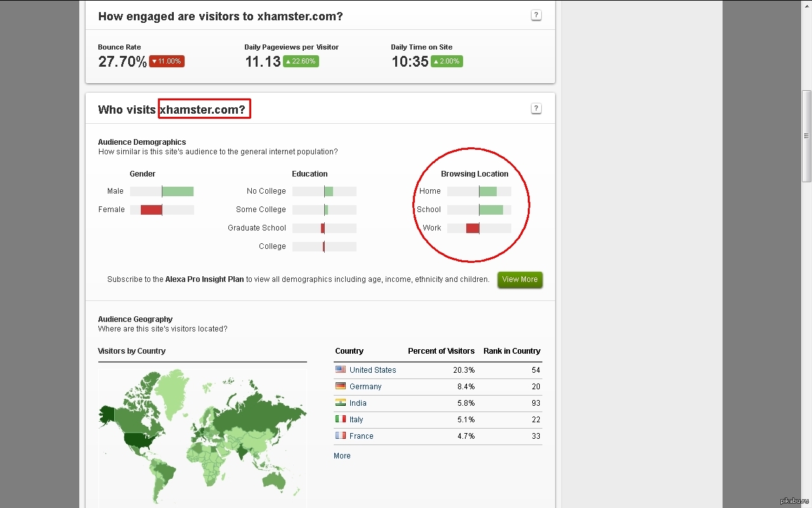The width and height of the screenshot is (812, 508).
Task: Click the 10:35 daily time value
Action: [x=410, y=62]
